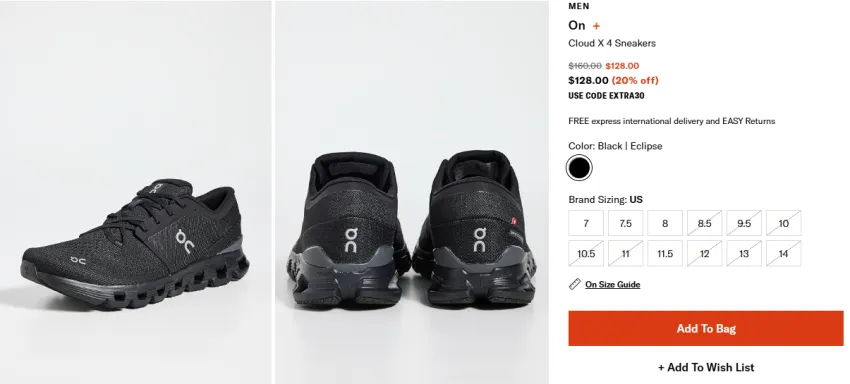Choose size 7

[x=586, y=223]
